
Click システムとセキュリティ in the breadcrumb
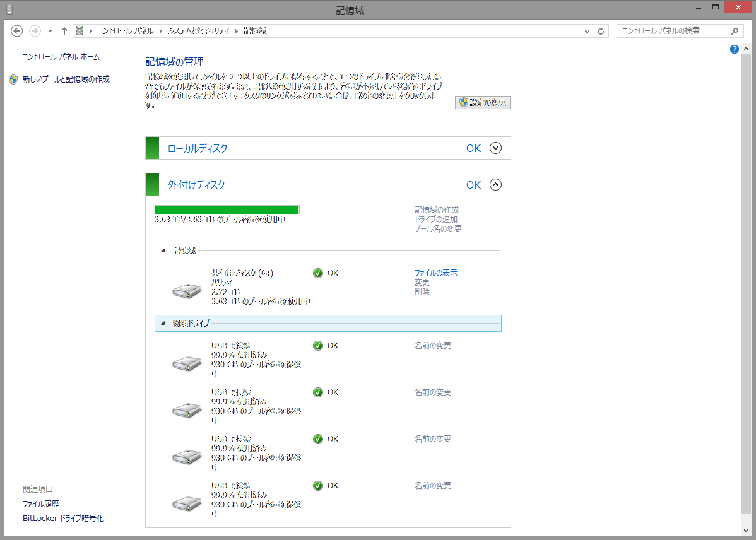click(198, 31)
